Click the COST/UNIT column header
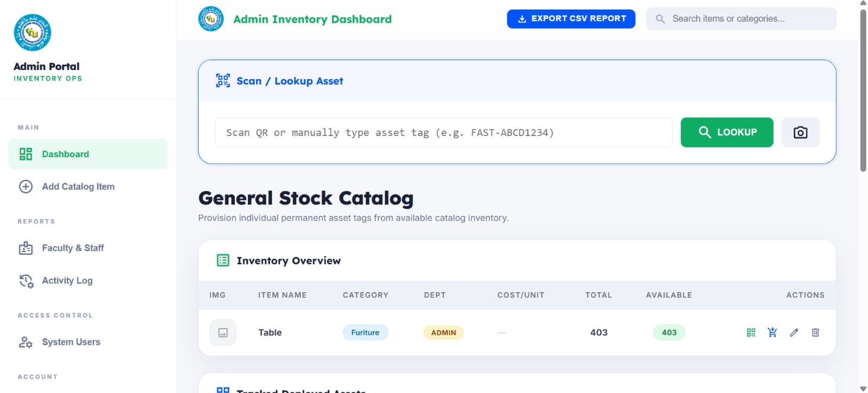This screenshot has height=393, width=868. coord(520,295)
